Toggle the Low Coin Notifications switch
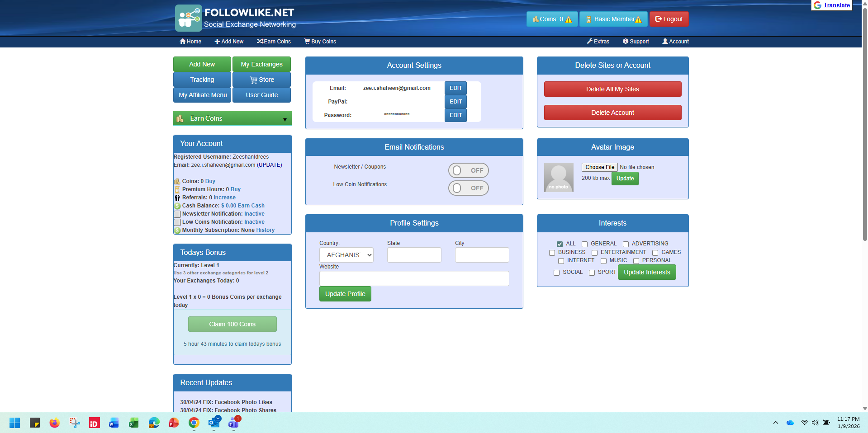Viewport: 868px width, 433px height. pyautogui.click(x=468, y=188)
